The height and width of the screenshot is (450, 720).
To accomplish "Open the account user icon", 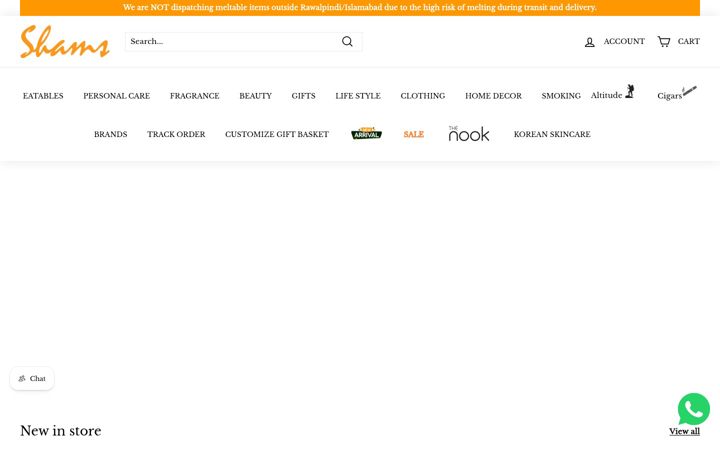I will pyautogui.click(x=590, y=42).
